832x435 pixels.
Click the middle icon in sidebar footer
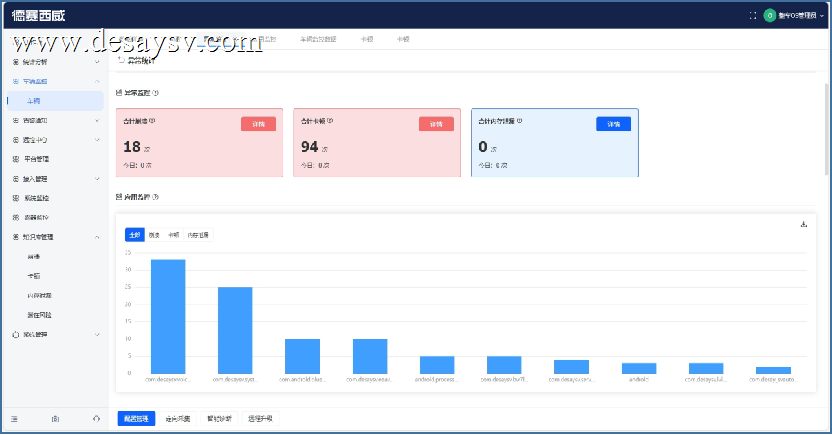pos(55,419)
